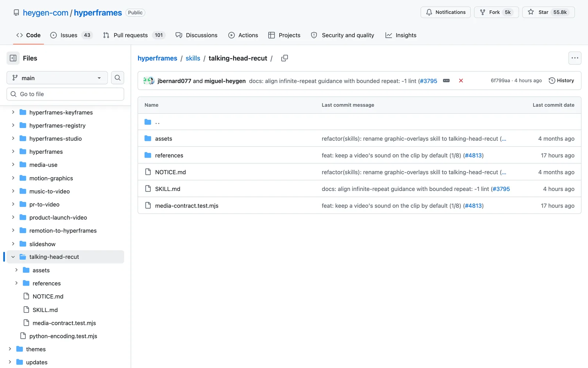This screenshot has width=588, height=368.
Task: Click the red failed-check X icon
Action: pos(461,81)
